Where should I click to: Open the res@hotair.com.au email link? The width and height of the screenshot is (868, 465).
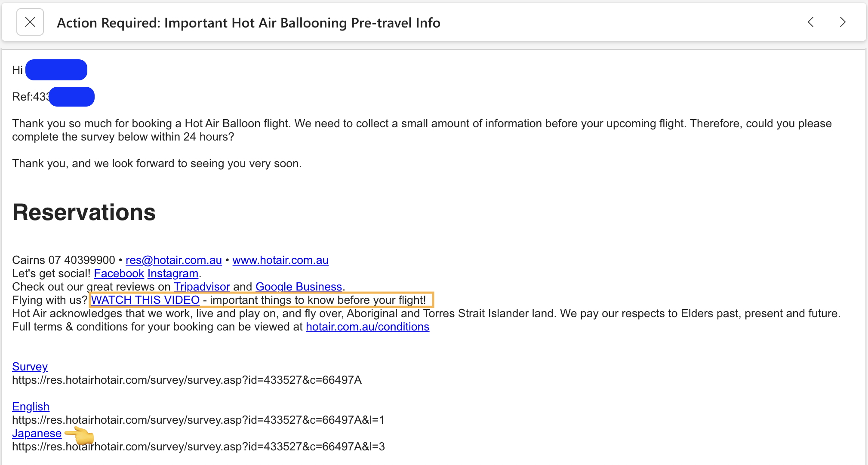[x=173, y=260]
